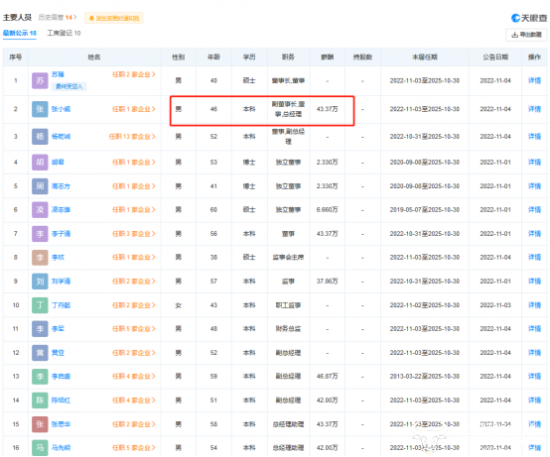Click the 导出数据 export button
Image resolution: width=550 pixels, height=457 pixels.
coord(526,35)
